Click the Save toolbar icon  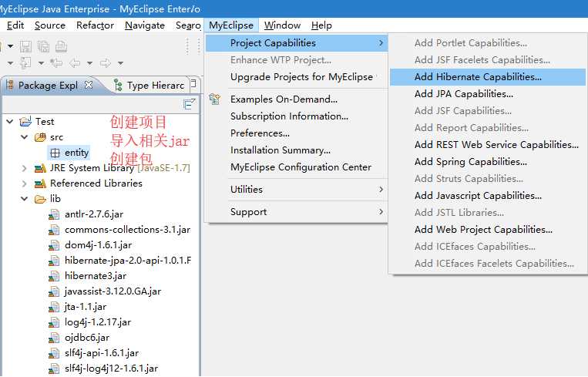point(25,46)
